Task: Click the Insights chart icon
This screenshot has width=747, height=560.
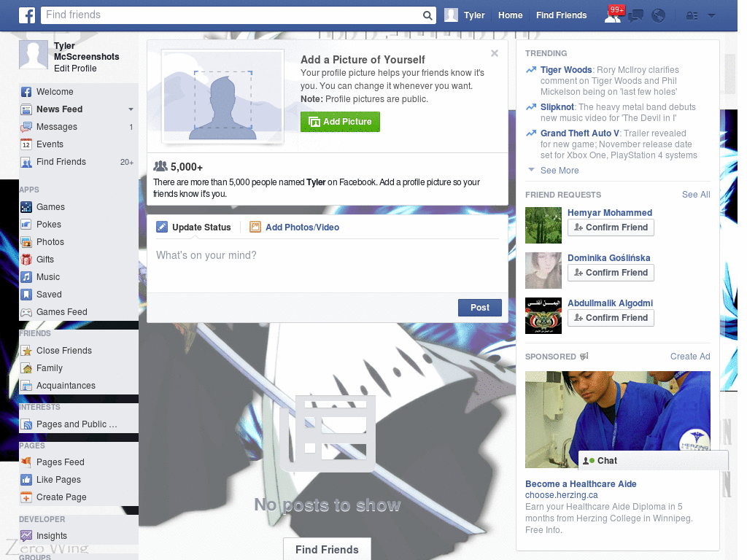Action: 27,536
